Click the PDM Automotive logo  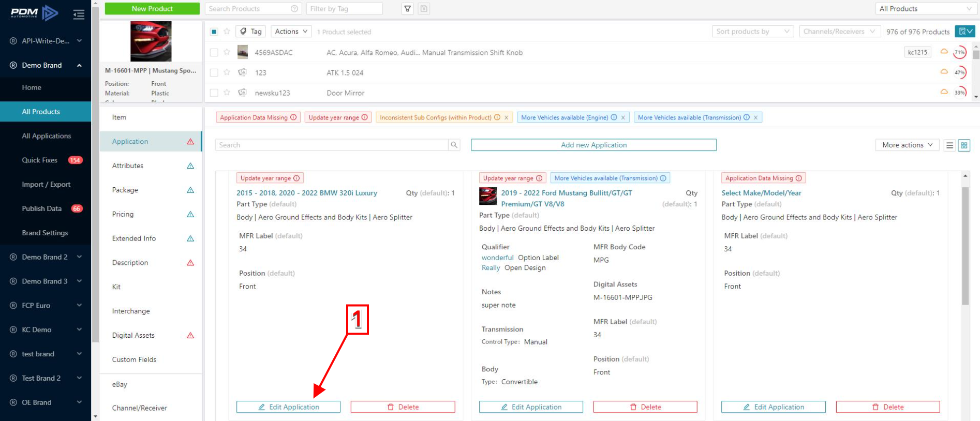coord(34,13)
